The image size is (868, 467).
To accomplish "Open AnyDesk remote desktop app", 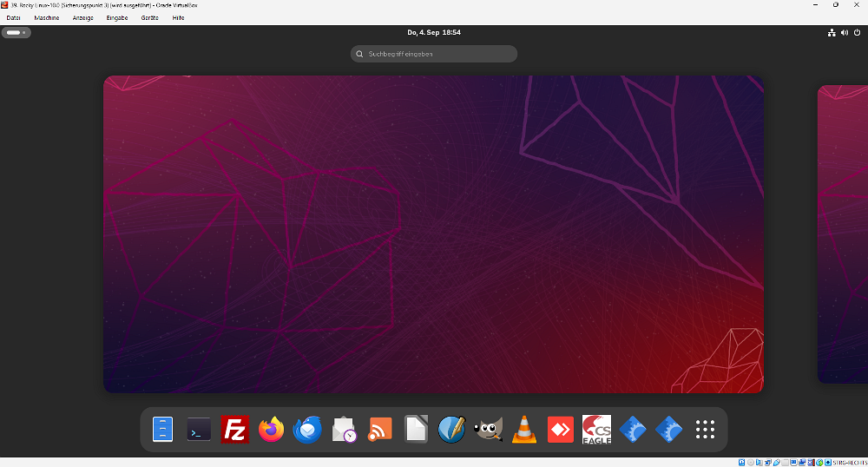I will point(561,430).
